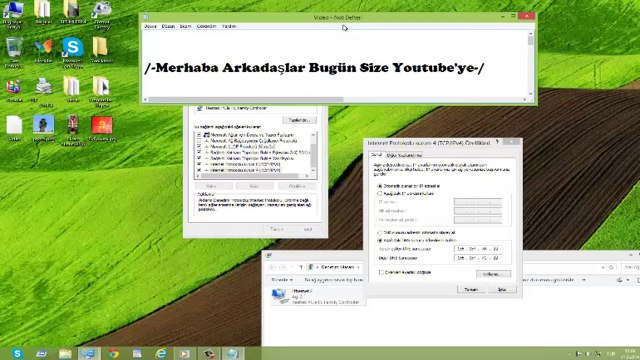Toggle Internet Protokolü Sürüm 4 (TCP/IPv4) checkbox
This screenshot has width=640, height=360.
click(199, 169)
